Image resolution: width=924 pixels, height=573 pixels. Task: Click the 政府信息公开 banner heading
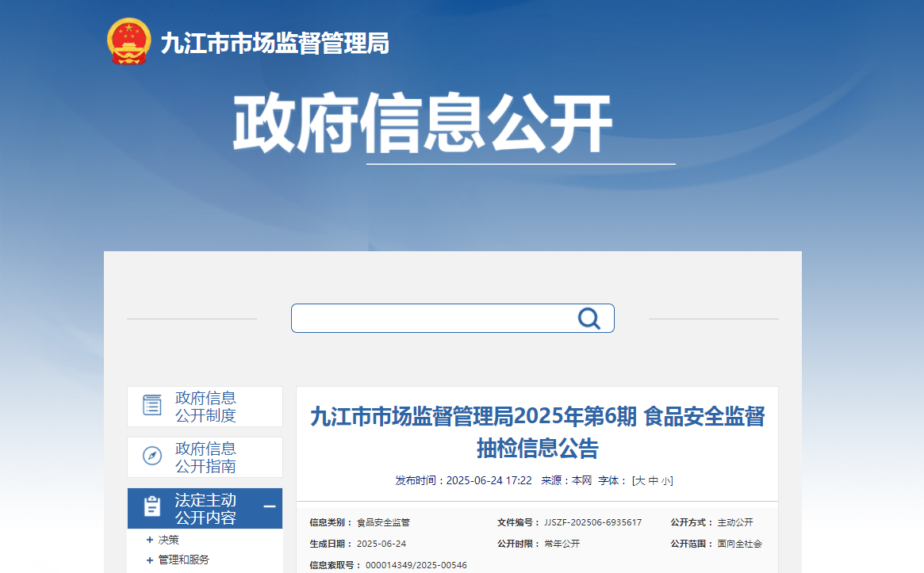click(423, 123)
